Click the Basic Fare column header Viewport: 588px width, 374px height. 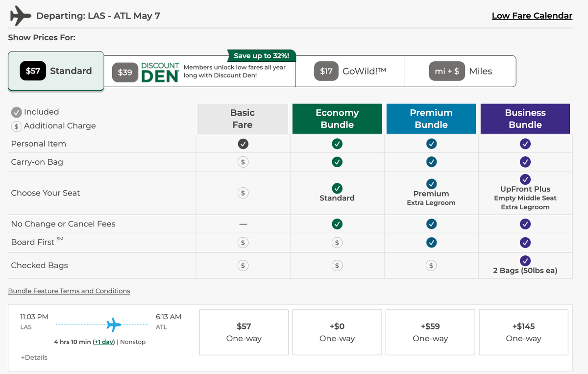[x=243, y=119]
